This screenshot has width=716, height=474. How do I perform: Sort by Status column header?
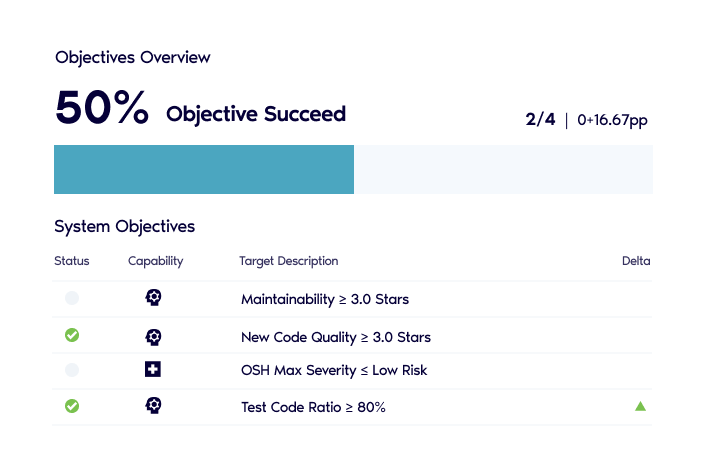pos(72,261)
